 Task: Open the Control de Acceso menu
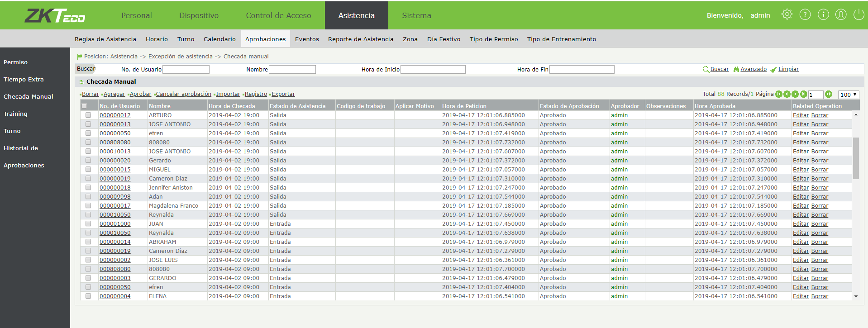(278, 15)
